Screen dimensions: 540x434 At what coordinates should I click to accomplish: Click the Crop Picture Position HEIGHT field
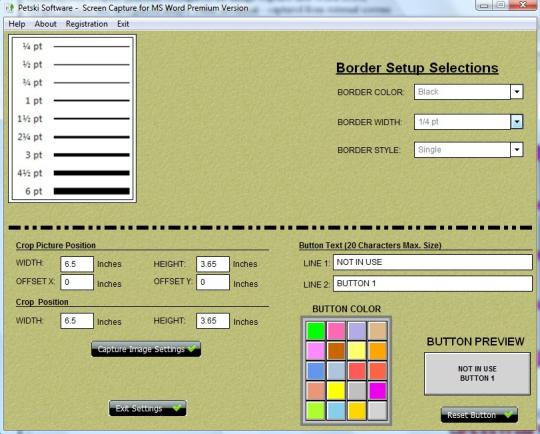click(213, 264)
